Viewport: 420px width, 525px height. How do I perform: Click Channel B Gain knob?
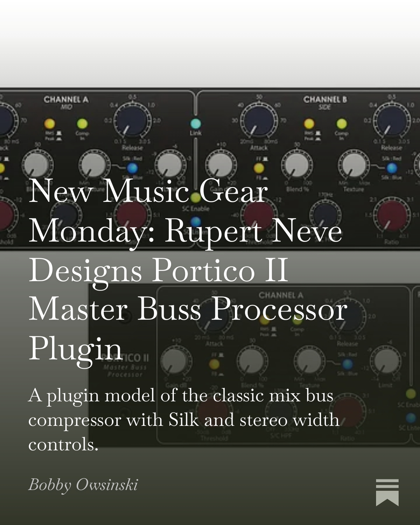coord(220,165)
